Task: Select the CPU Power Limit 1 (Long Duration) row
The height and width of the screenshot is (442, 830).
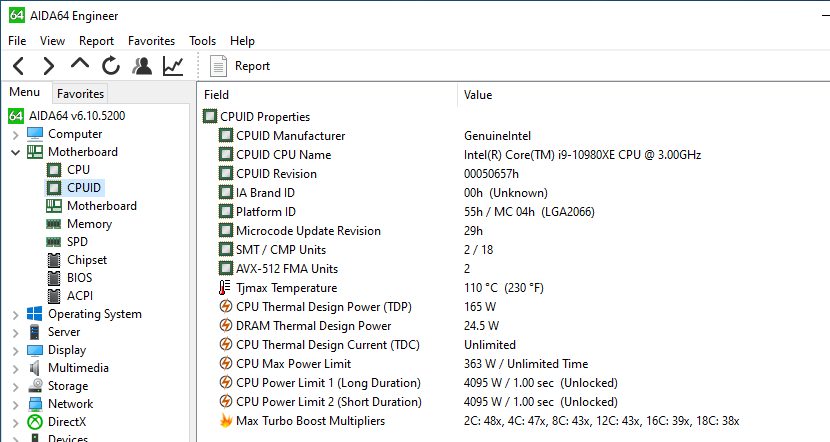Action: [x=328, y=383]
